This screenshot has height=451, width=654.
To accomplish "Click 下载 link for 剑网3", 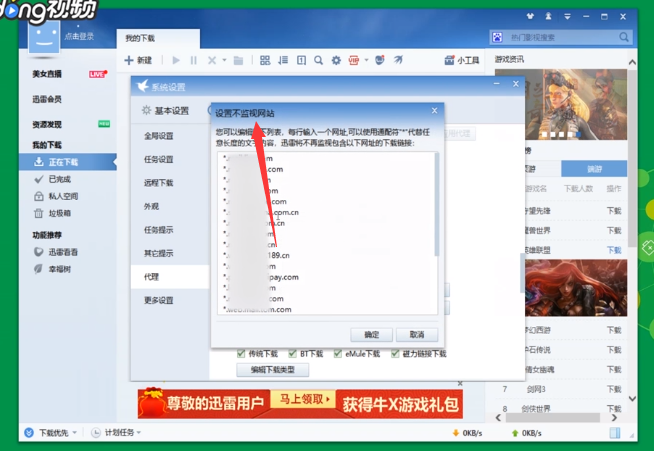I will point(614,389).
